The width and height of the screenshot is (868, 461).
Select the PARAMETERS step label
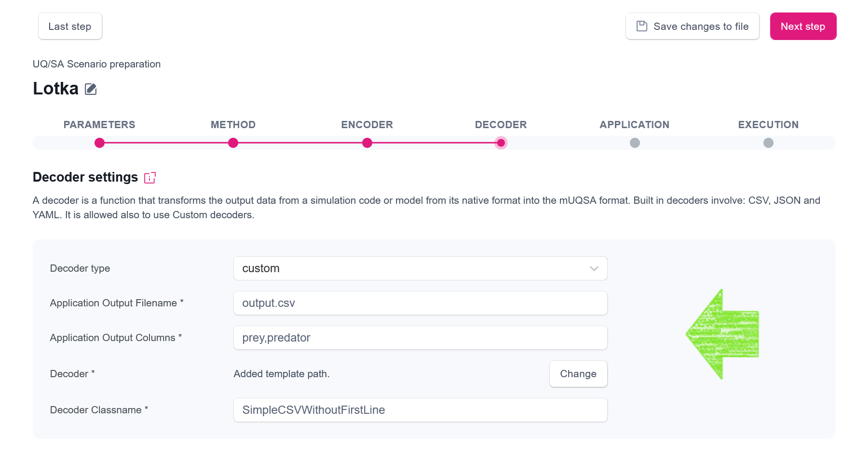(99, 125)
